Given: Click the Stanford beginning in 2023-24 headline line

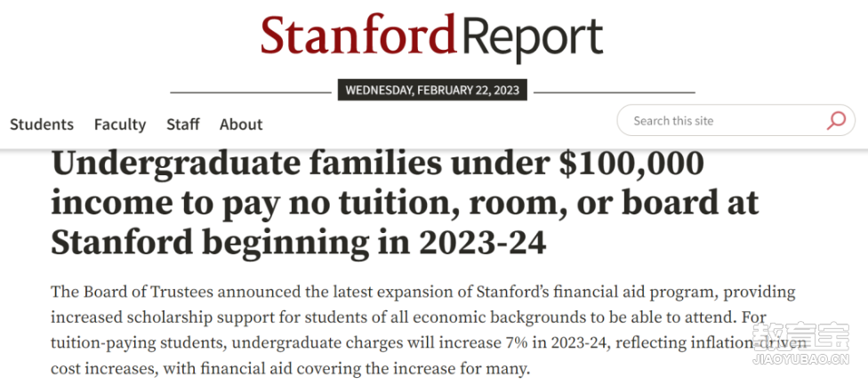Looking at the screenshot, I should pos(299,244).
